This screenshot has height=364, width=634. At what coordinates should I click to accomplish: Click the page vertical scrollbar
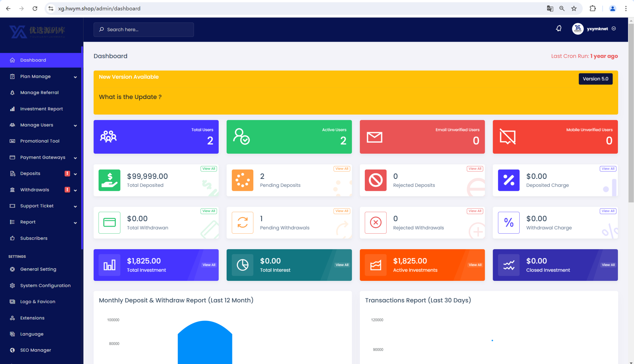point(631,114)
